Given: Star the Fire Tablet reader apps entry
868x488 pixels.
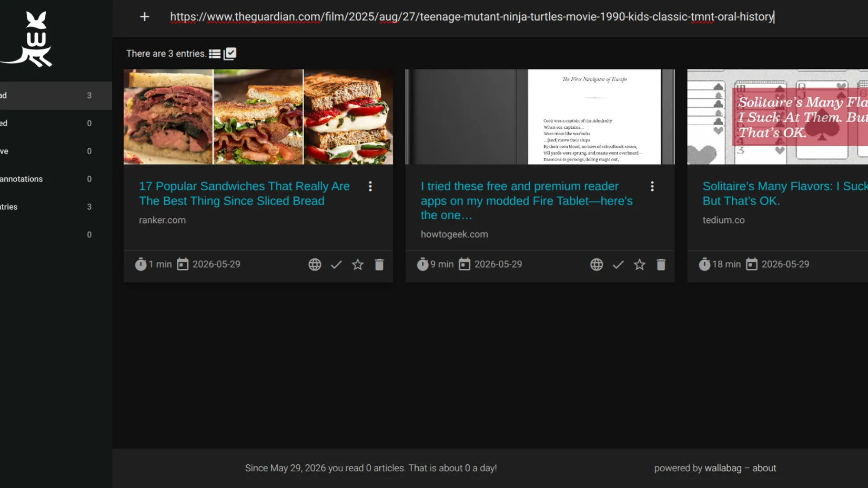Looking at the screenshot, I should (x=640, y=265).
